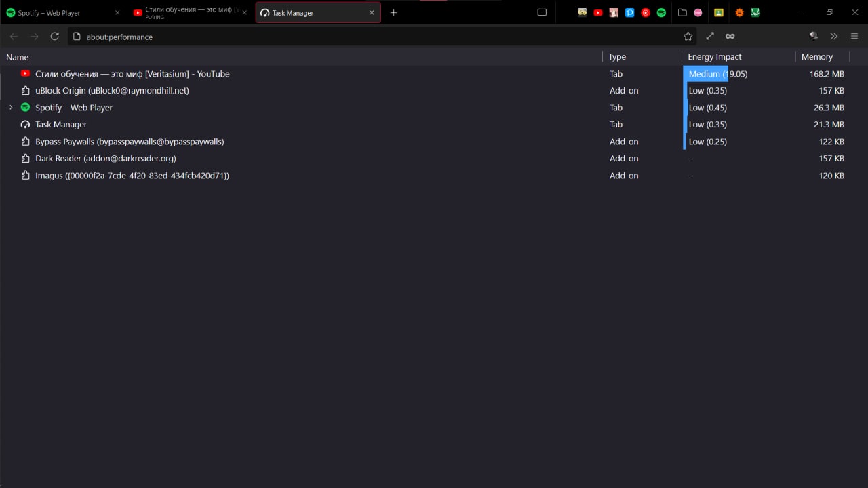
Task: Click the diagonal double-arrow fullscreen icon
Action: (710, 37)
